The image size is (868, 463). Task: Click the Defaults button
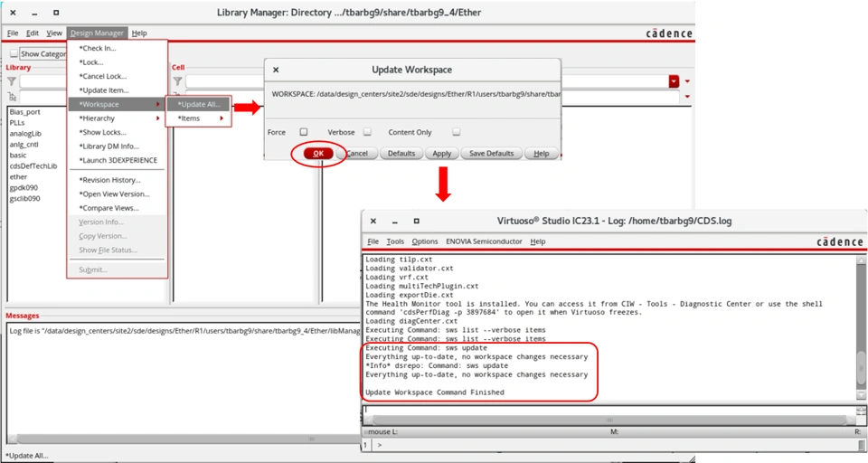[401, 154]
